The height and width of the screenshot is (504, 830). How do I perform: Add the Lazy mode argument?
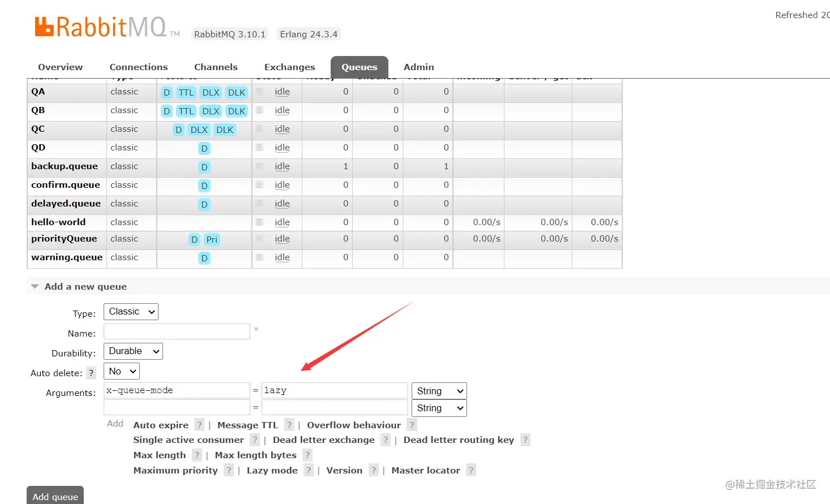[x=272, y=470]
